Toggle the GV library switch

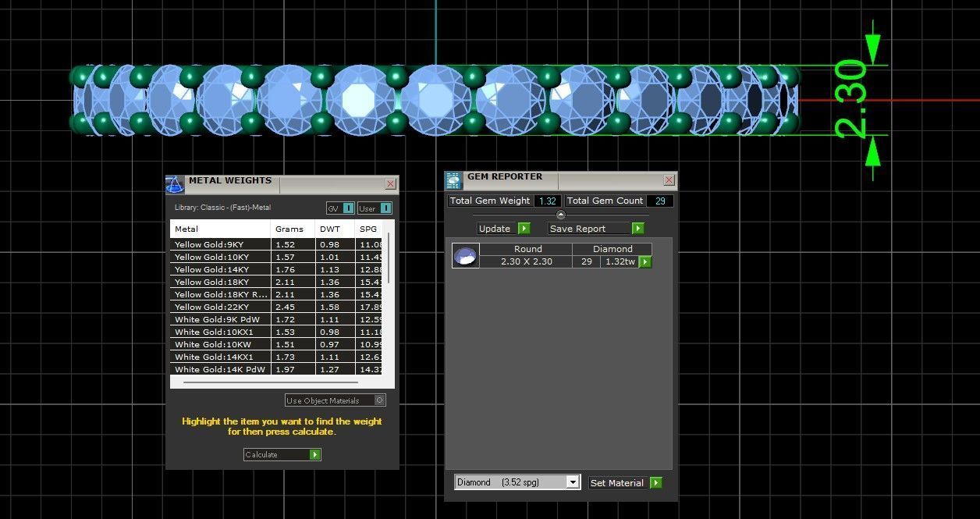coord(340,208)
